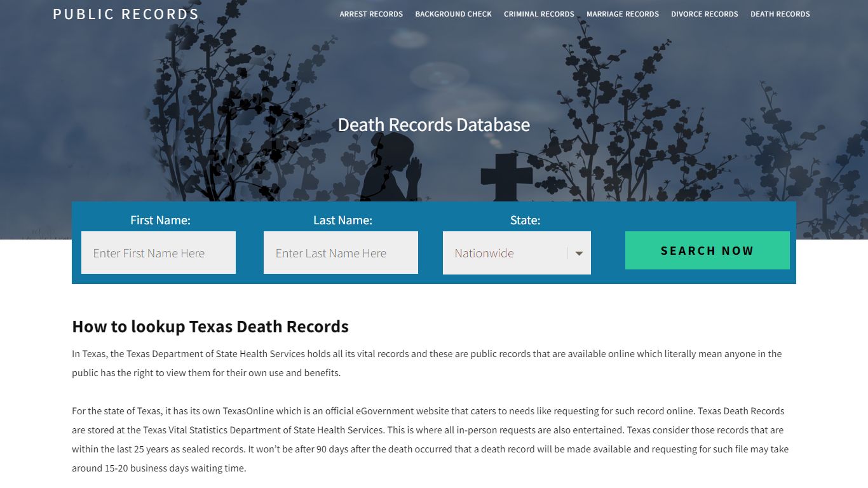Click the 'First Name:' label
Viewport: 868px width, 488px height.
click(160, 220)
